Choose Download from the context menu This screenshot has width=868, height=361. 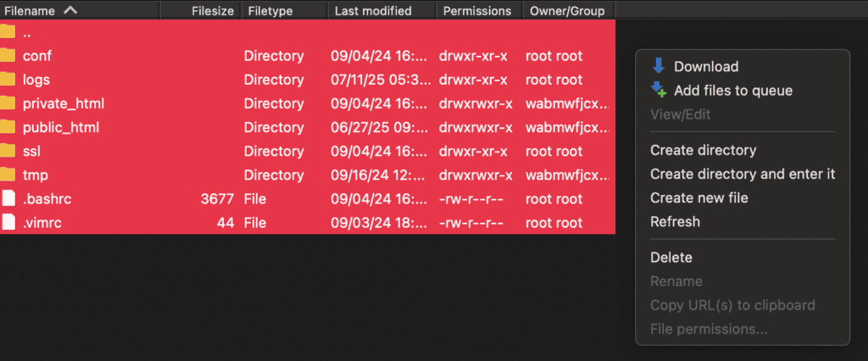click(x=706, y=66)
